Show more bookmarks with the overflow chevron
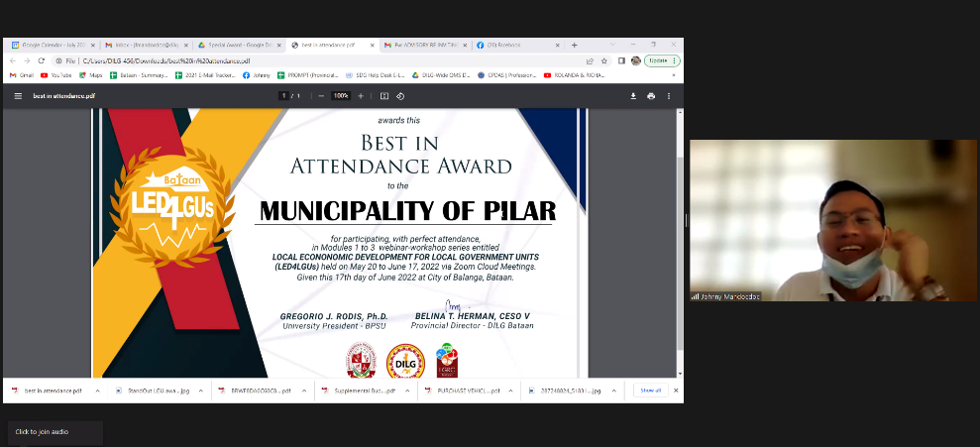Image resolution: width=980 pixels, height=447 pixels. [673, 75]
